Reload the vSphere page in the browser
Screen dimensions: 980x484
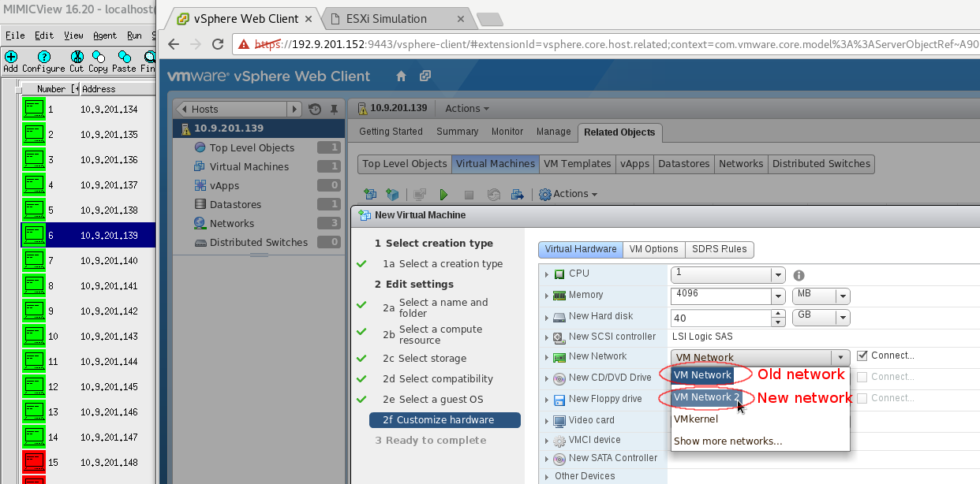click(x=218, y=44)
